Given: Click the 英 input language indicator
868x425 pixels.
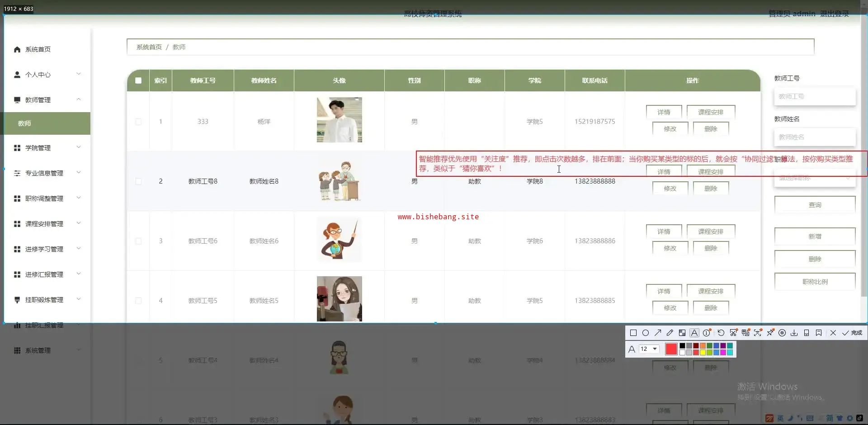Looking at the screenshot, I should coord(781,418).
